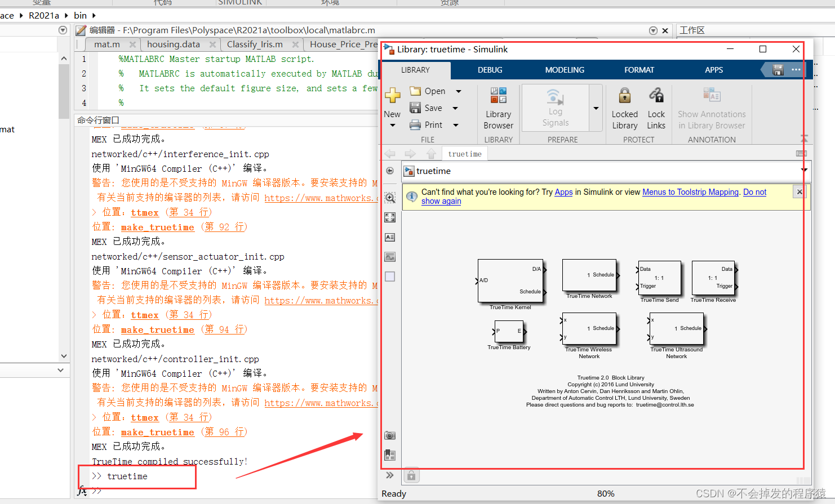The height and width of the screenshot is (504, 835).
Task: Toggle Locked Library protection
Action: (x=624, y=107)
